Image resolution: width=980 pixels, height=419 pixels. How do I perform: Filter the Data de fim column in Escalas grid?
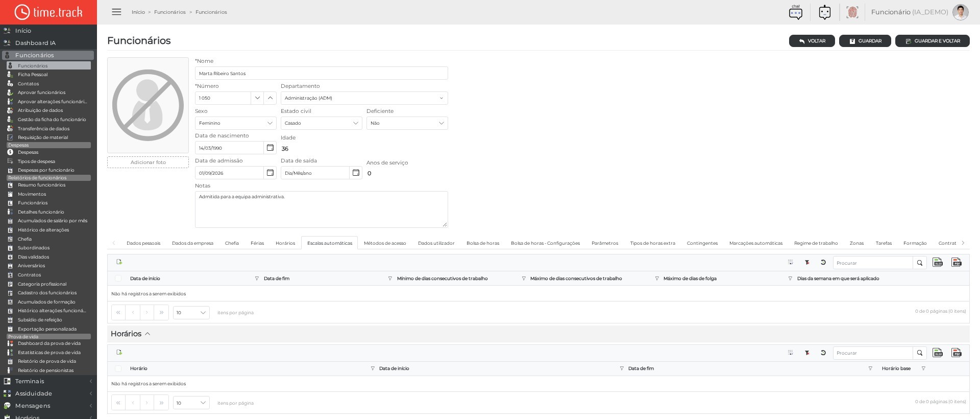coord(390,278)
